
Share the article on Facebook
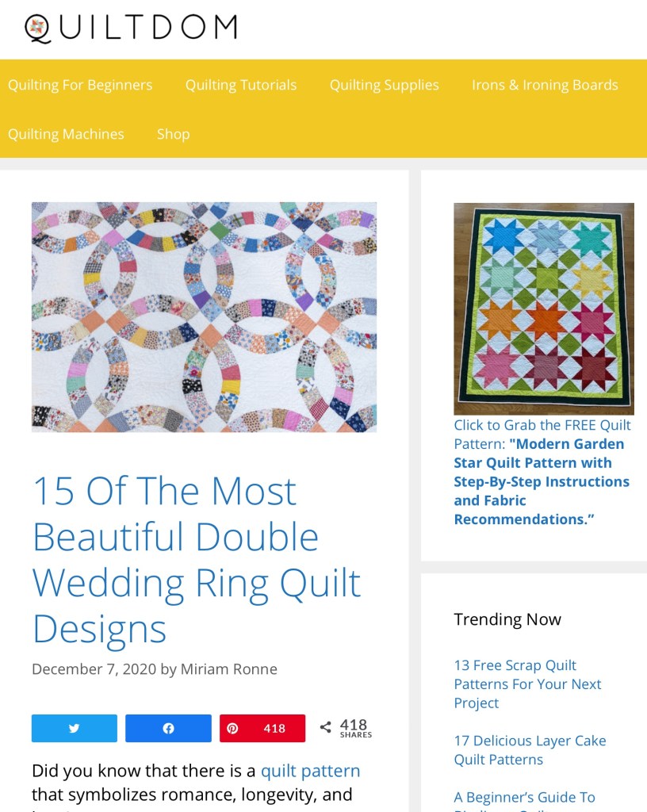(x=168, y=728)
